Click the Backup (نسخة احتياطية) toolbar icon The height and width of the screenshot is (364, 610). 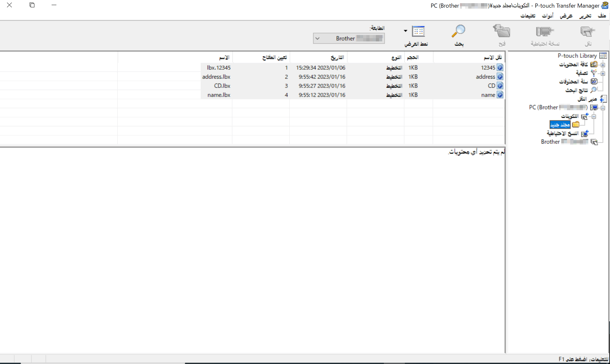pyautogui.click(x=545, y=32)
